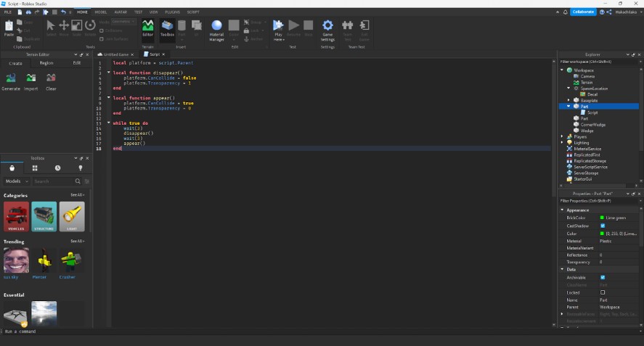
Task: Click the Clear terrain icon
Action: [51, 82]
